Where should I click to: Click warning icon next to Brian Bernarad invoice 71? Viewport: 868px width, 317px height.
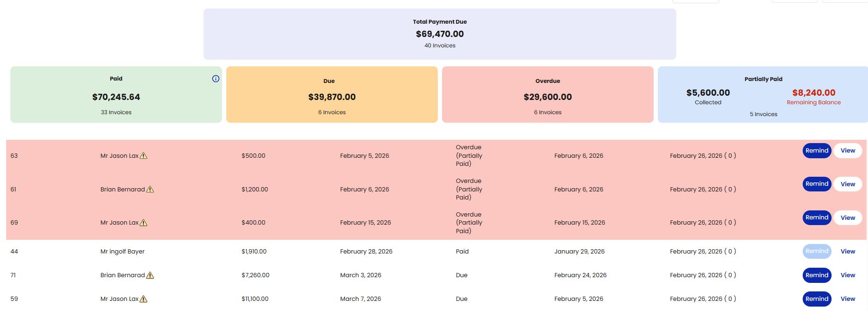click(150, 275)
